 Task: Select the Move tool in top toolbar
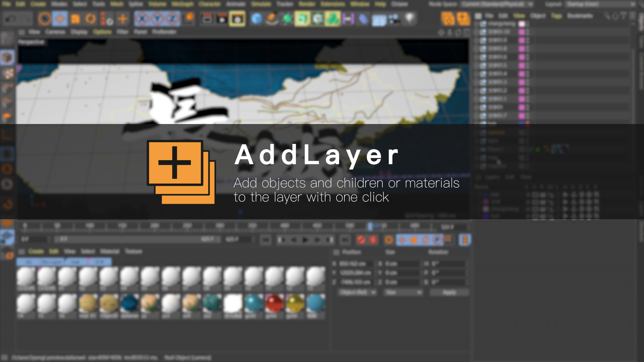60,19
